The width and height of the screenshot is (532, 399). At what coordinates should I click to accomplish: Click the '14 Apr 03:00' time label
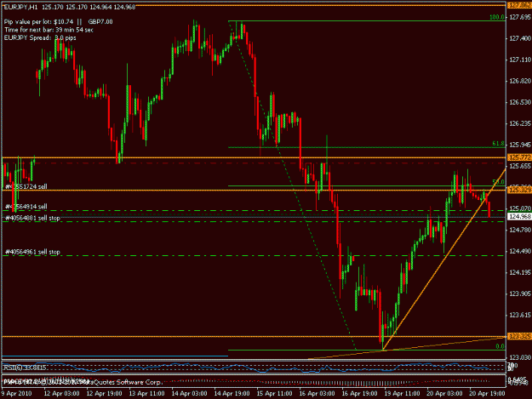click(x=189, y=394)
